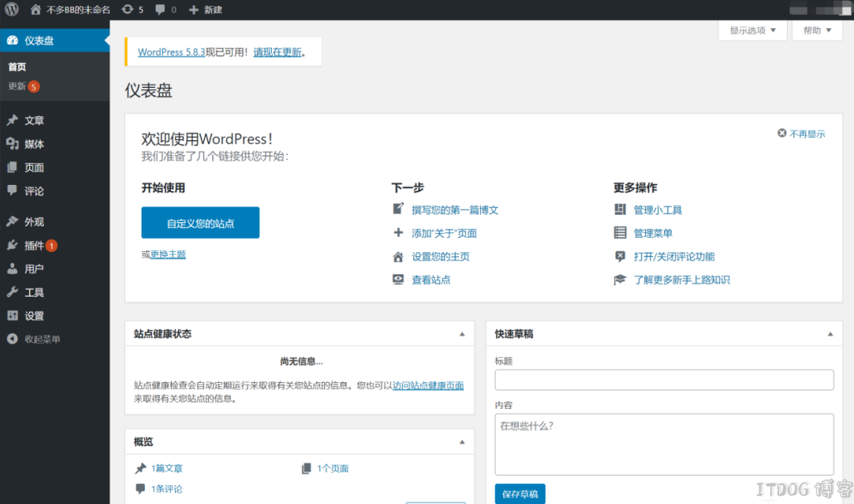Focus the 标题 title input field
The image size is (854, 504).
[664, 380]
